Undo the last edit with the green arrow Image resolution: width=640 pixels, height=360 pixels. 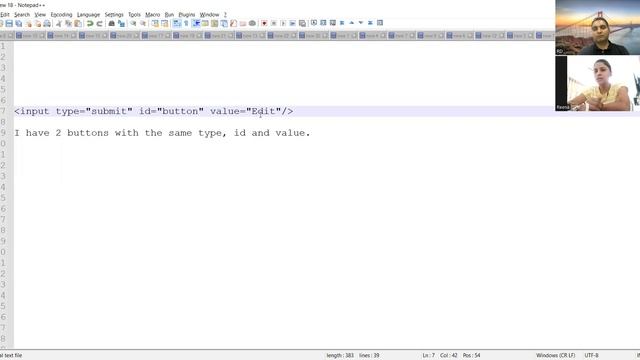(89, 23)
